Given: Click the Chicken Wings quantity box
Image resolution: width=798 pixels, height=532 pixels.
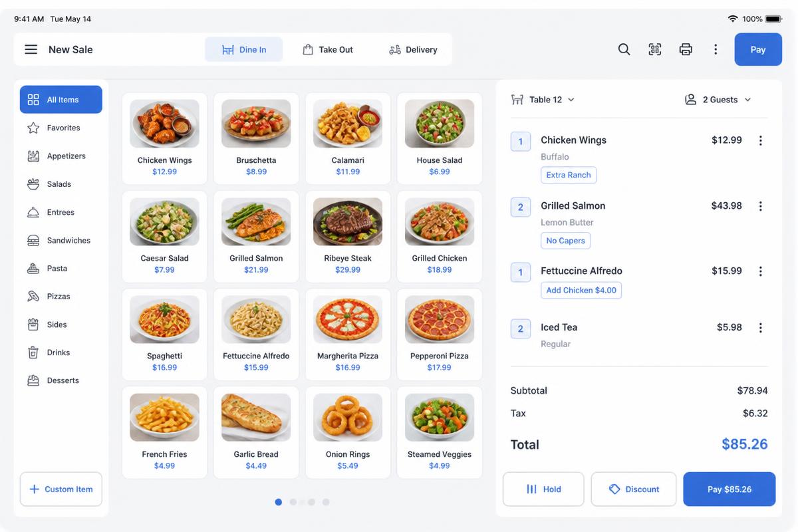Looking at the screenshot, I should click(x=521, y=141).
